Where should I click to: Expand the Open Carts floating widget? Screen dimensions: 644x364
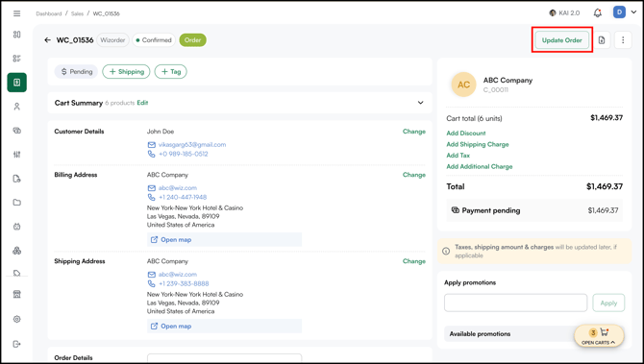pos(599,336)
